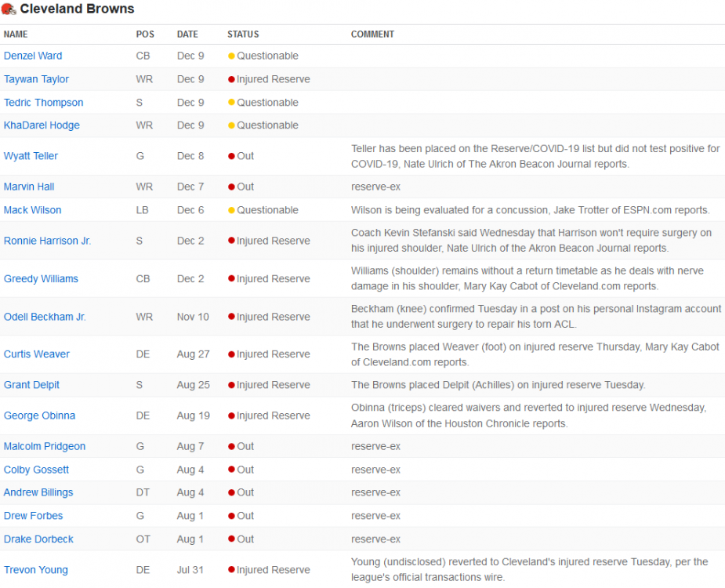725x588 pixels.
Task: Click the Dec 8 date cell
Action: 190,156
